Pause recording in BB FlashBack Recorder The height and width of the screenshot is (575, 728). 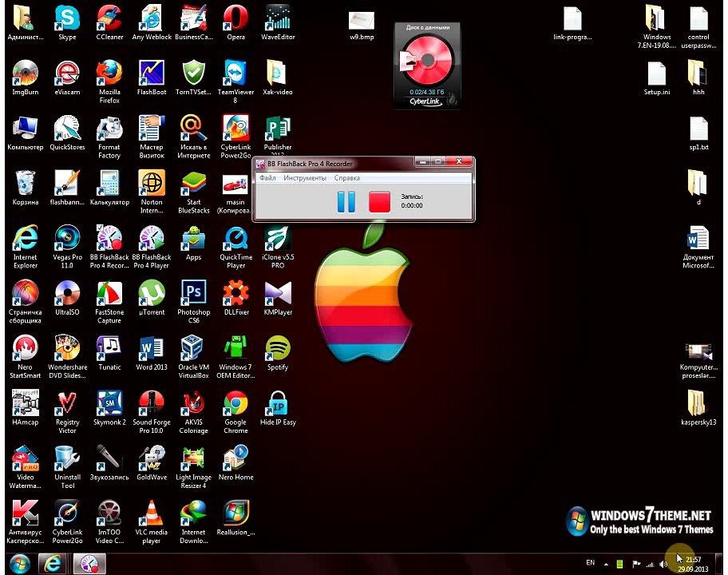point(346,201)
